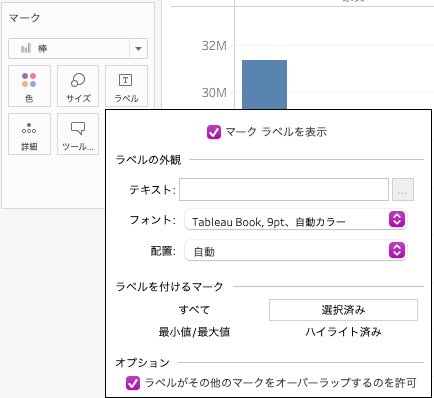Click the テキスト input field
This screenshot has width=434, height=398.
[284, 189]
